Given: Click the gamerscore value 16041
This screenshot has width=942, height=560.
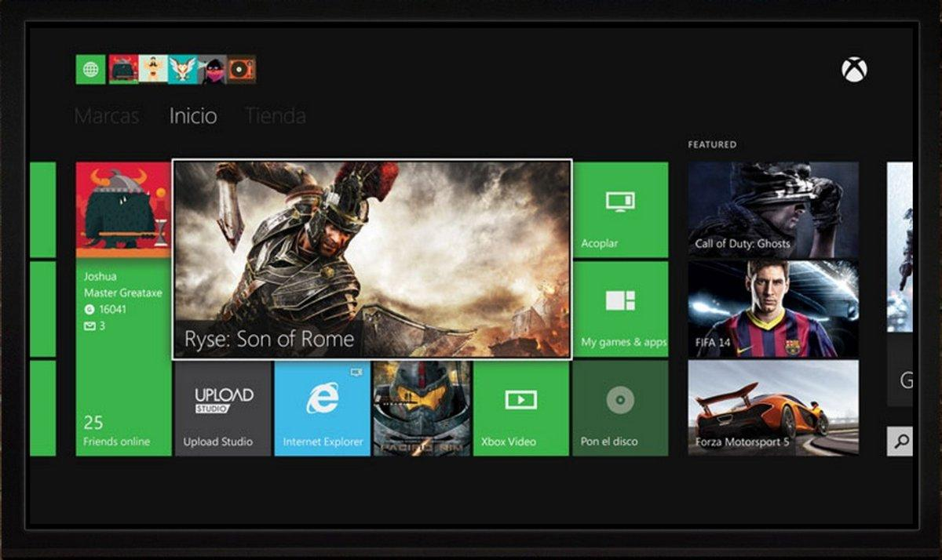Looking at the screenshot, I should (x=112, y=309).
